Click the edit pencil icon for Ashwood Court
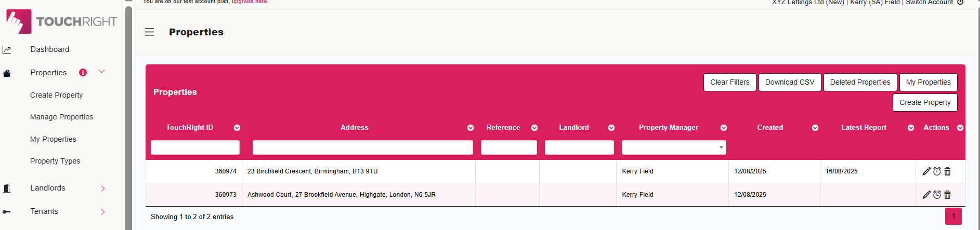The height and width of the screenshot is (230, 980). point(926,195)
